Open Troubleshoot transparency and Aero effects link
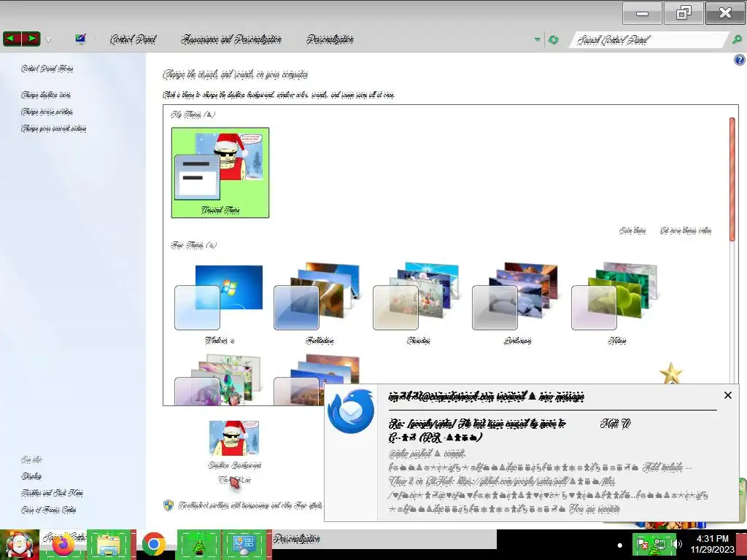747x560 pixels. click(250, 505)
